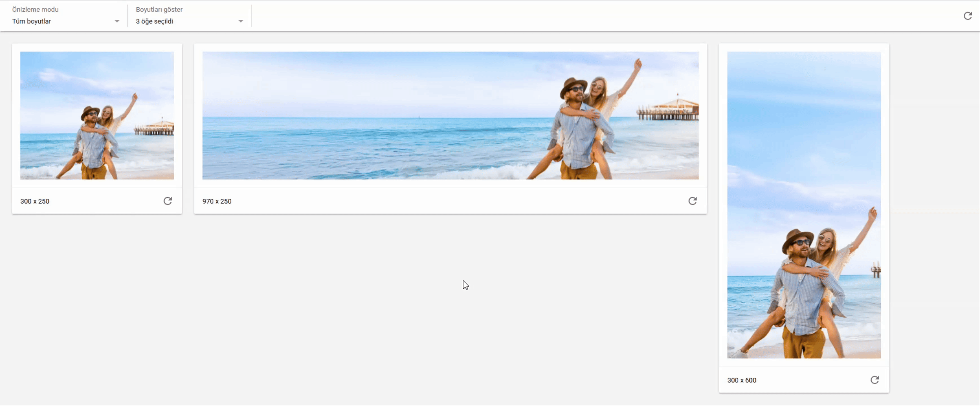The height and width of the screenshot is (406, 980).
Task: Reload the 970 x 250 preview
Action: (692, 201)
